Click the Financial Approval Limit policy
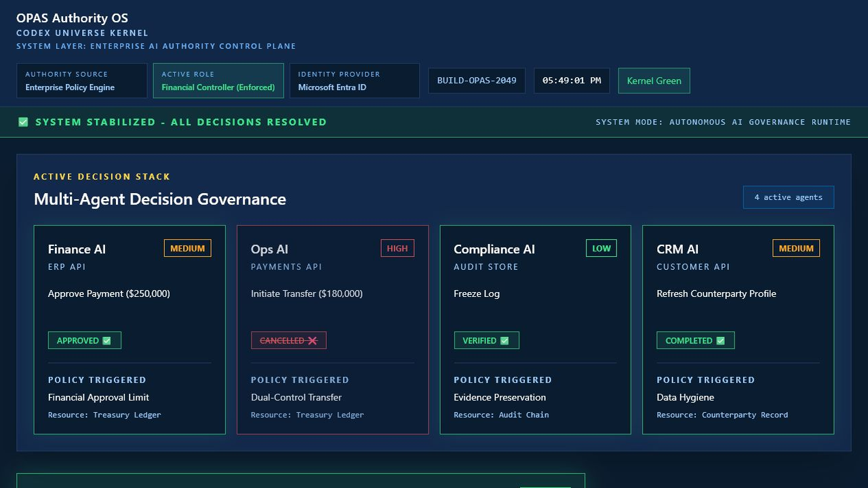This screenshot has width=868, height=488. (x=98, y=397)
